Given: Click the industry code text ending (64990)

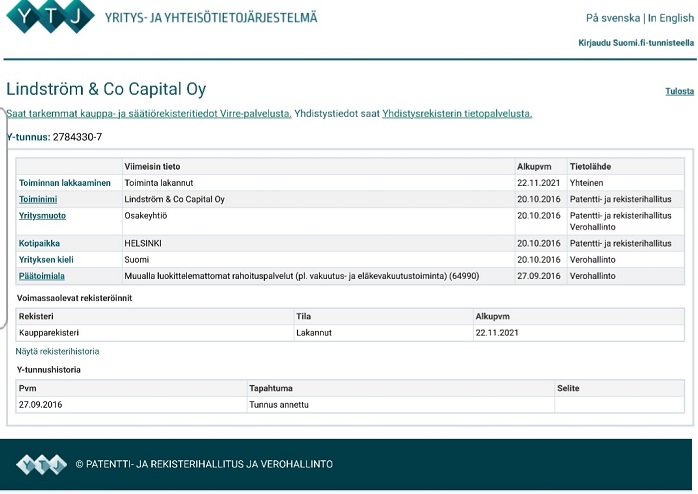Looking at the screenshot, I should pos(301,276).
